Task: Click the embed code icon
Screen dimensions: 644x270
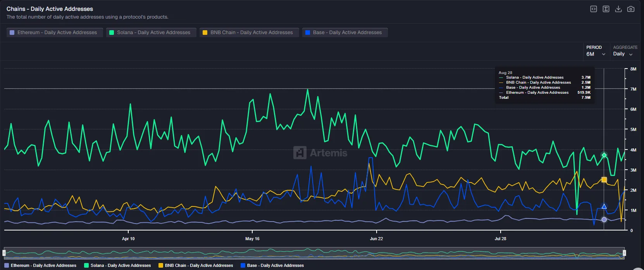Action: [x=593, y=9]
